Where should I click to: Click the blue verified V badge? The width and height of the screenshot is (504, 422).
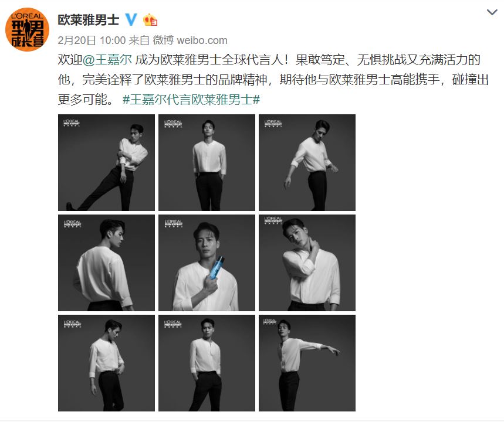pyautogui.click(x=131, y=19)
